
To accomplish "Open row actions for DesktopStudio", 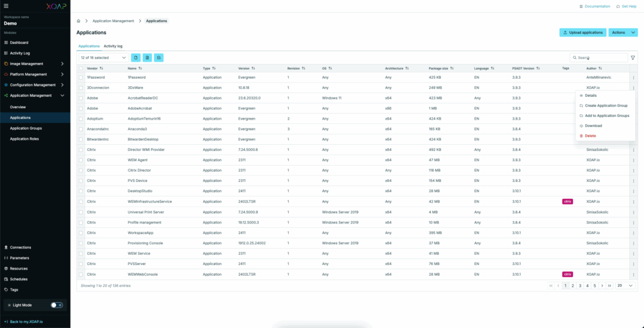I will 633,191.
